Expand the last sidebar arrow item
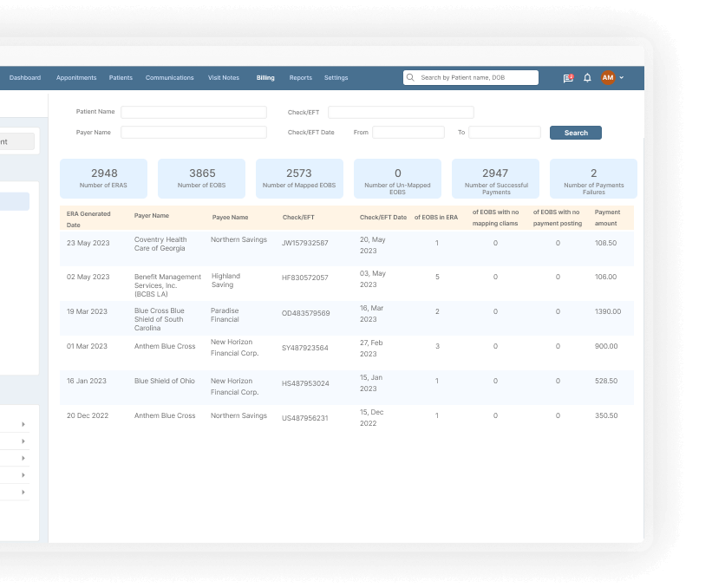Viewport: 712px width, 588px height. [23, 493]
